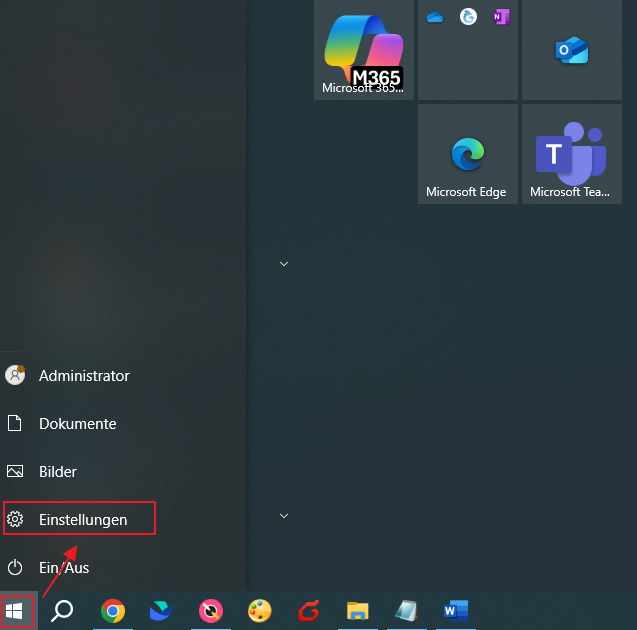Open the pink circular app on taskbar

click(x=211, y=611)
